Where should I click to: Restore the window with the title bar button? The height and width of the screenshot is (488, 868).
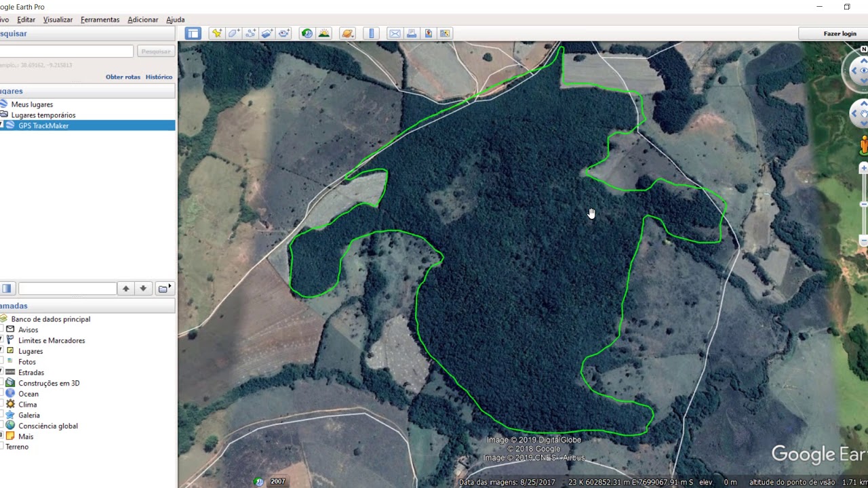(x=847, y=7)
